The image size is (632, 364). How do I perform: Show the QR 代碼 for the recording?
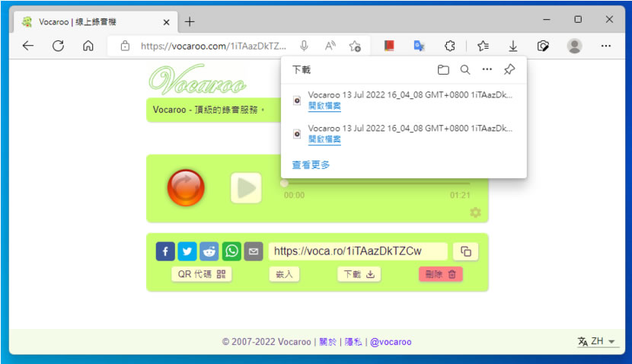pos(202,274)
